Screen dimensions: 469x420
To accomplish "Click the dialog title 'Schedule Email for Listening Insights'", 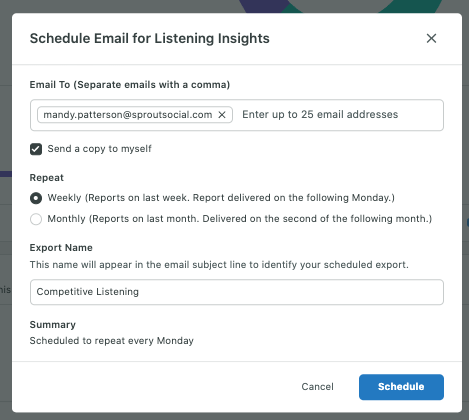I will click(x=150, y=38).
